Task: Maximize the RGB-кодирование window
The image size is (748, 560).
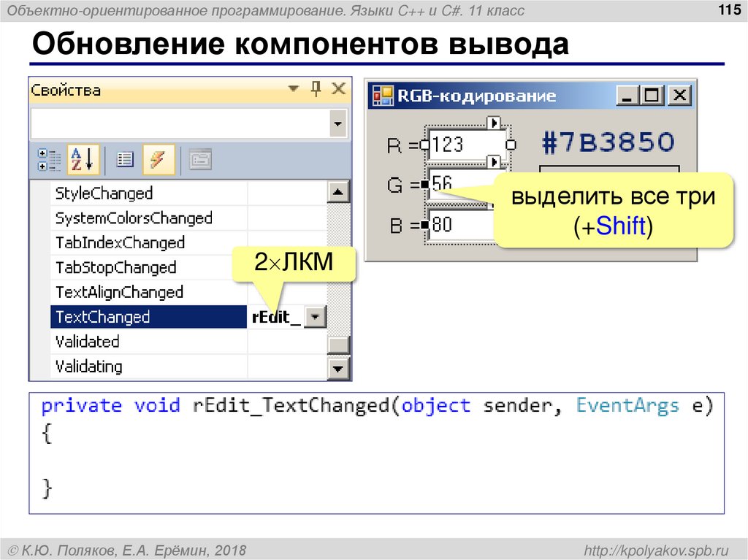Action: tap(652, 96)
